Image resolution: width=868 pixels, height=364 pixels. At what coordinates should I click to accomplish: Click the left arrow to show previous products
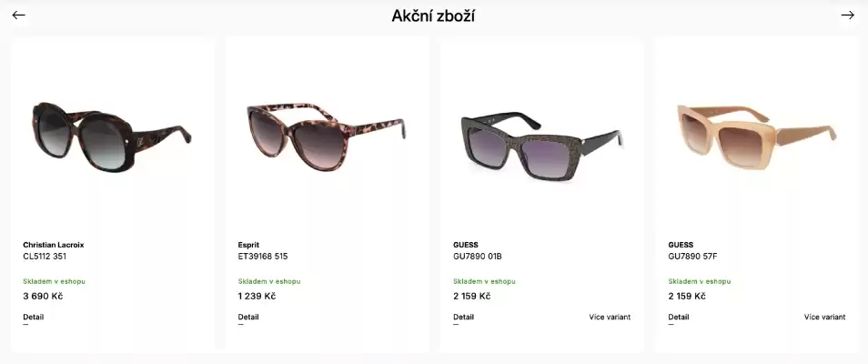tap(19, 15)
